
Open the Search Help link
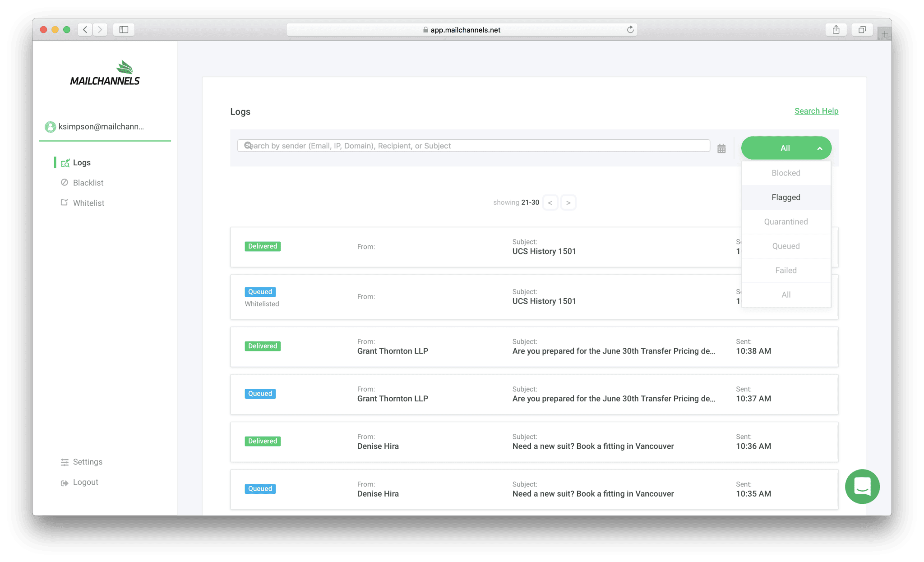(x=816, y=111)
